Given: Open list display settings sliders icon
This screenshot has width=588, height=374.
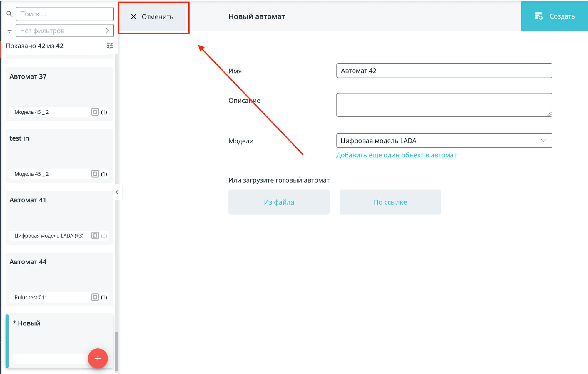Looking at the screenshot, I should [x=110, y=46].
